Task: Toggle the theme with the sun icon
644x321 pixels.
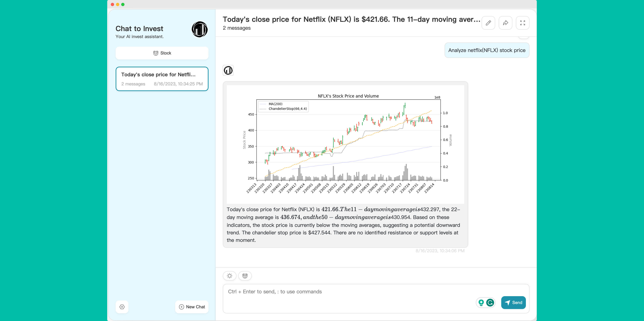Action: point(229,276)
